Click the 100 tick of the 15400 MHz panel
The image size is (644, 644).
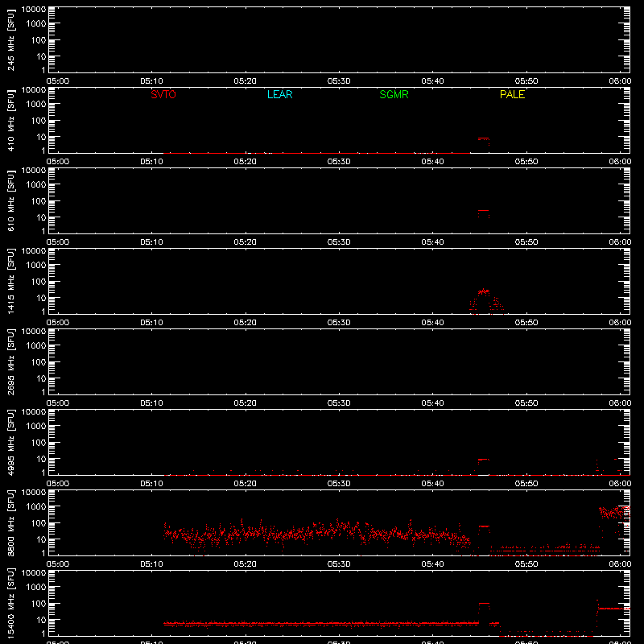(x=39, y=604)
